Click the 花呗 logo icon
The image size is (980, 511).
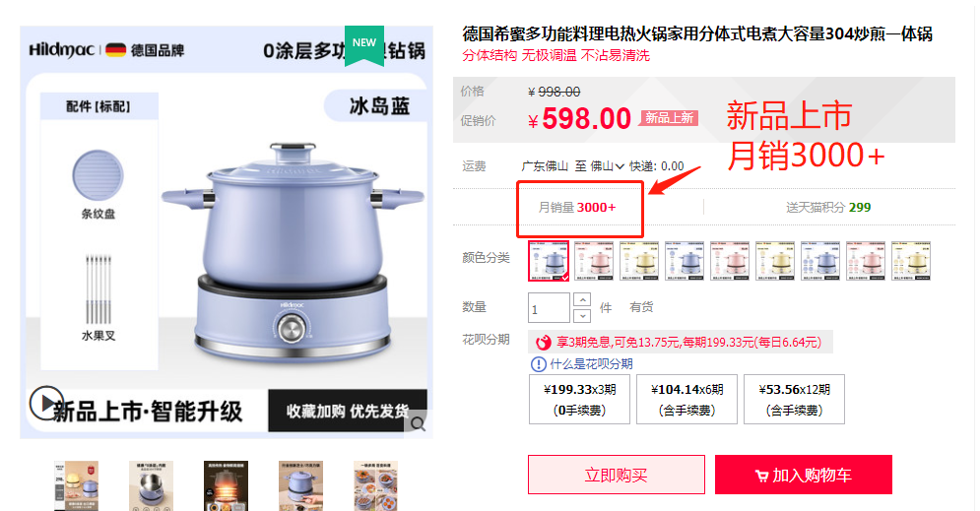[x=543, y=342]
